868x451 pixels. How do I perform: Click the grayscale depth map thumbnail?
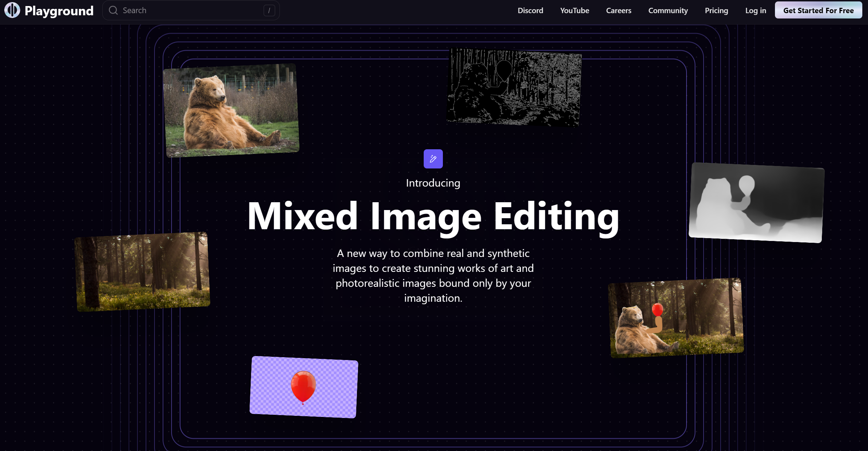[x=756, y=203]
